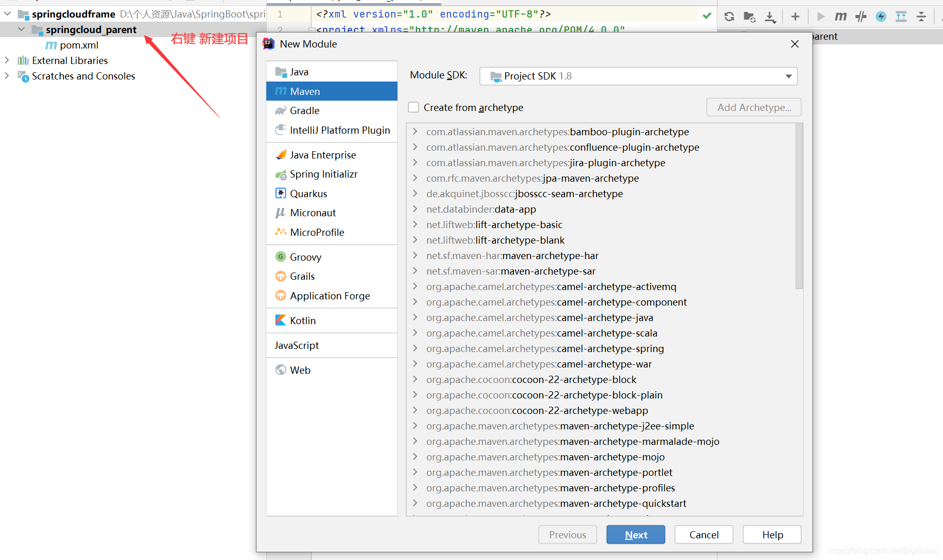943x560 pixels.
Task: Toggle skip tests mode lightning icon
Action: pyautogui.click(x=881, y=17)
